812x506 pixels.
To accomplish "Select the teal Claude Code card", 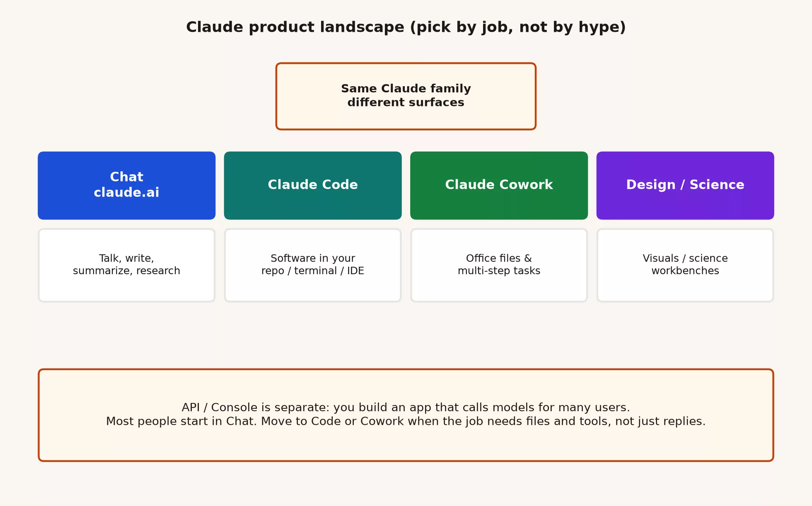I will tap(313, 186).
